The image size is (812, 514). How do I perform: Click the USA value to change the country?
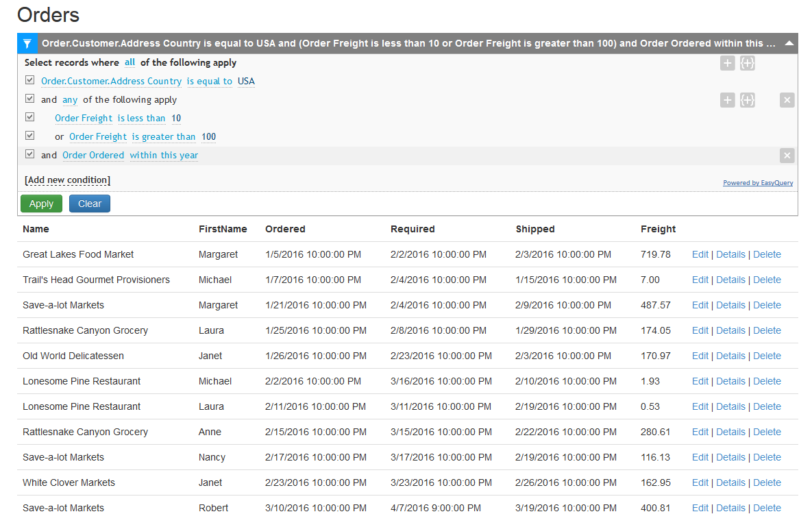246,80
